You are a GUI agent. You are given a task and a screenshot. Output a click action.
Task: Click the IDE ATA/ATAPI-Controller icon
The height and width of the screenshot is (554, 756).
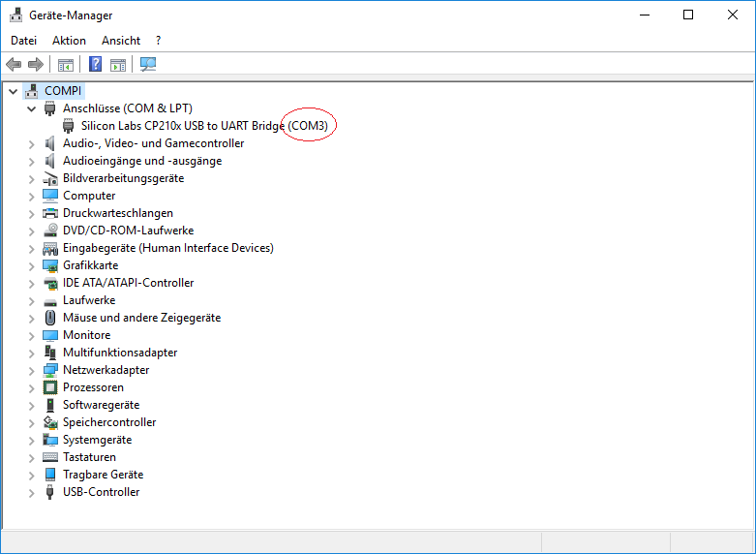pos(50,283)
